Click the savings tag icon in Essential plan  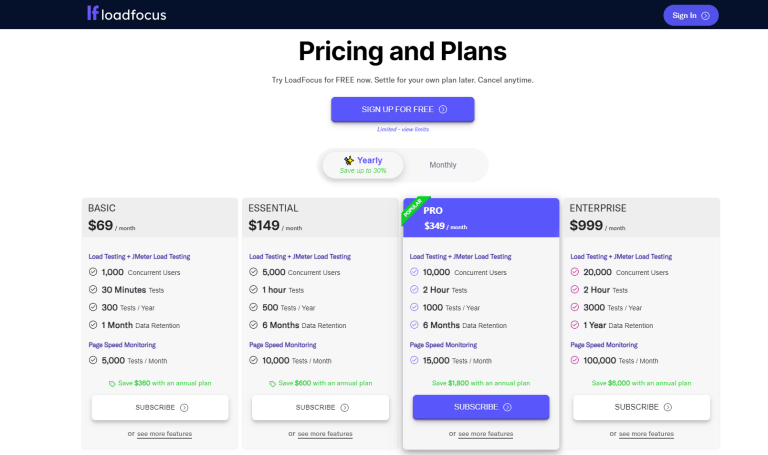[x=273, y=383]
